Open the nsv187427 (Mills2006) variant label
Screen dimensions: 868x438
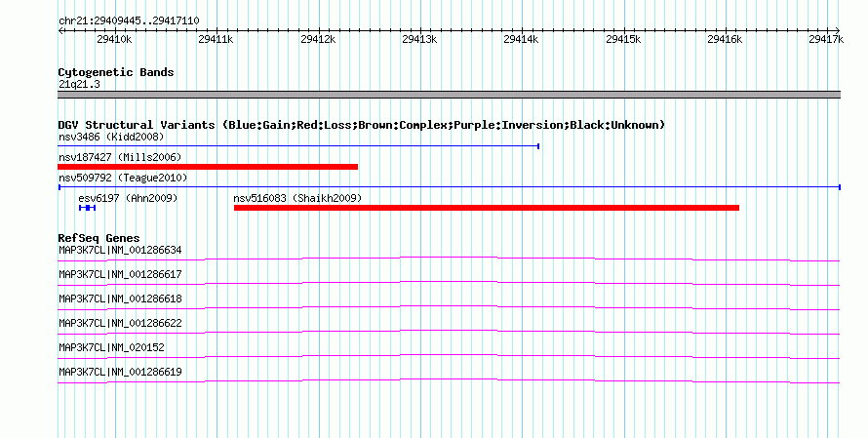pyautogui.click(x=120, y=157)
